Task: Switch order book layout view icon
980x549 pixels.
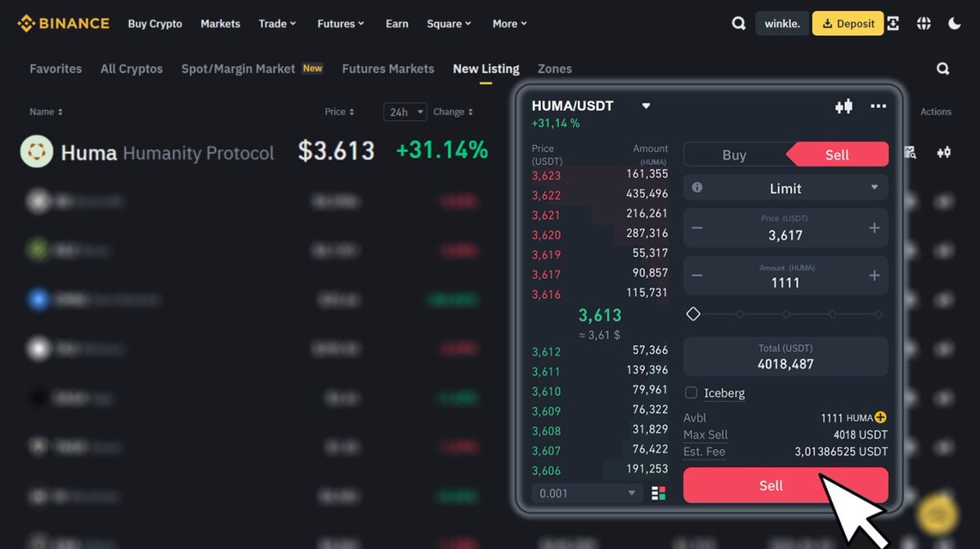Action: [x=658, y=493]
